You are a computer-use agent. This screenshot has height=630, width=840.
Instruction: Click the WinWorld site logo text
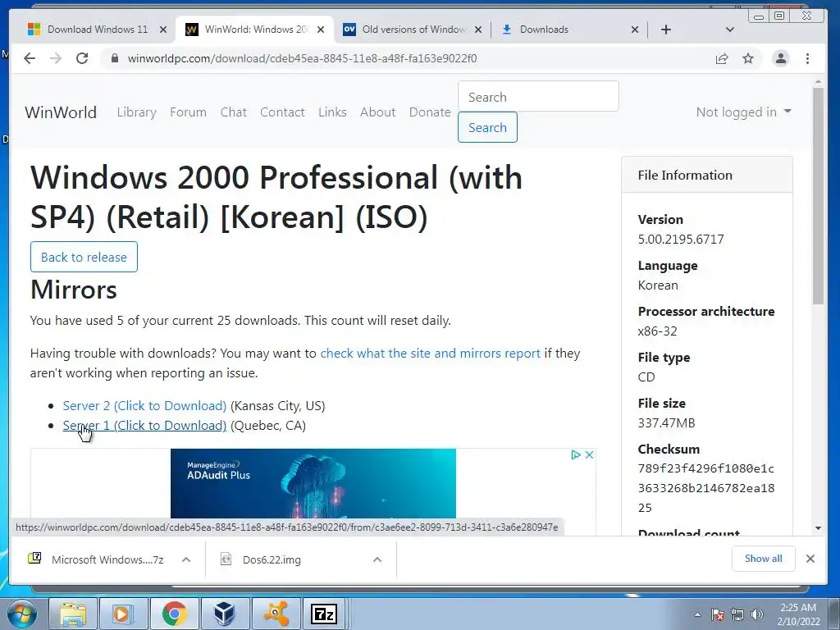[x=61, y=112]
